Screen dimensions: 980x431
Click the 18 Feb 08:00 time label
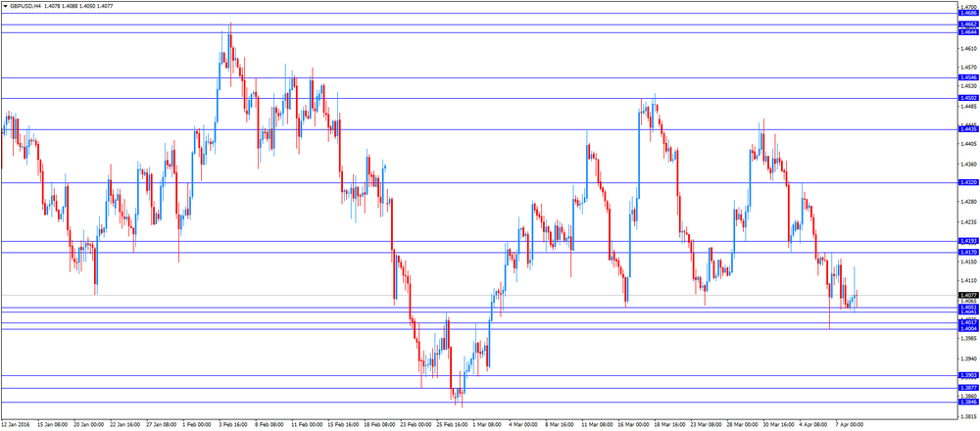[x=378, y=425]
